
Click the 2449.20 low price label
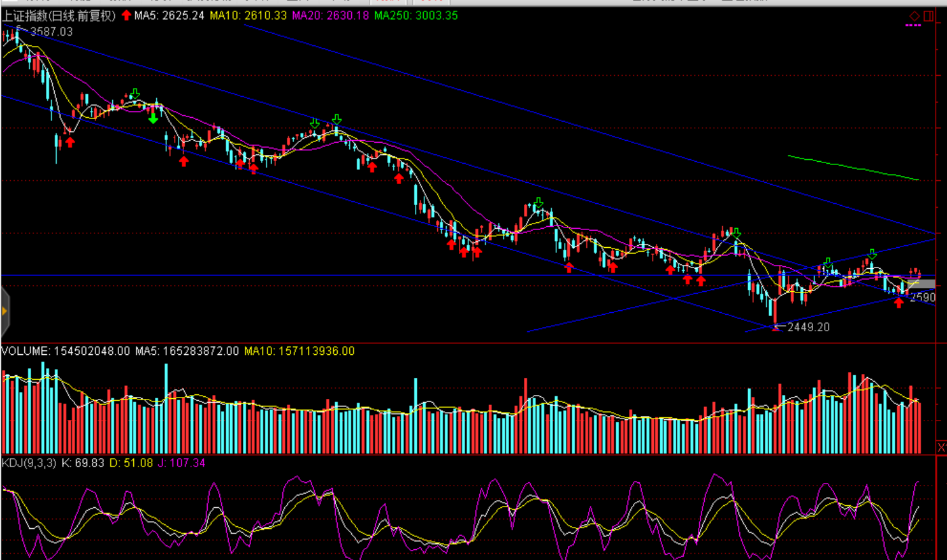(808, 327)
